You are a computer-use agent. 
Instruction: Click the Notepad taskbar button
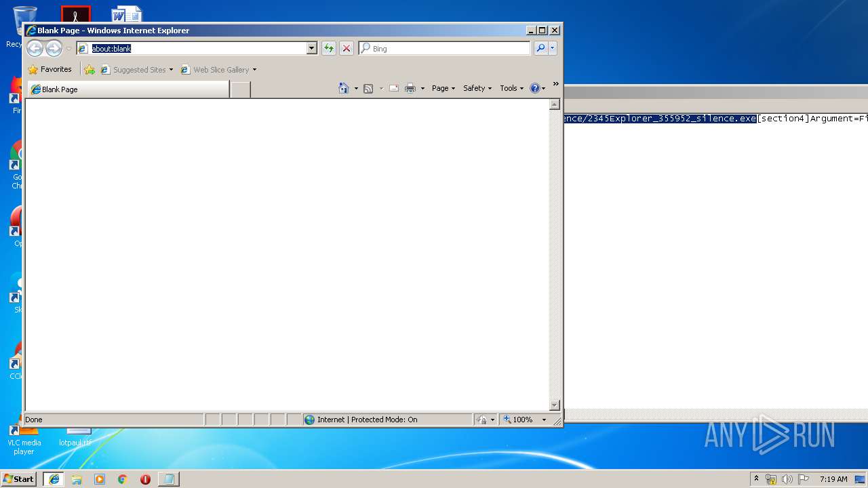click(169, 479)
